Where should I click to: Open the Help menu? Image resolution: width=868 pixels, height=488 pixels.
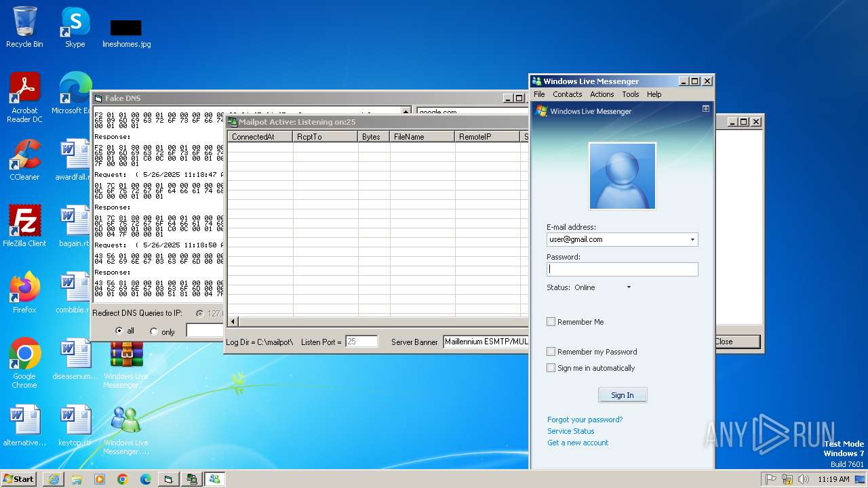[x=654, y=94]
